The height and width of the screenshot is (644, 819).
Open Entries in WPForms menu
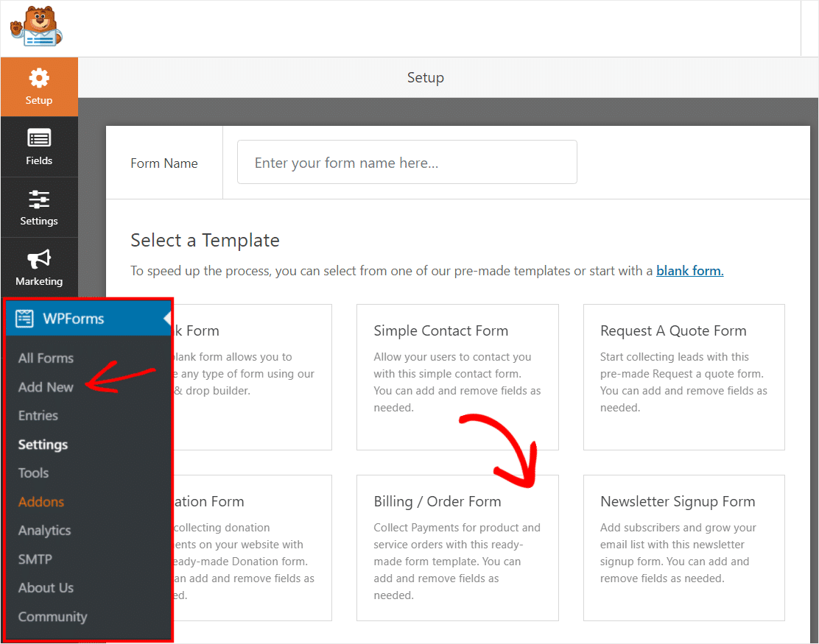point(38,416)
